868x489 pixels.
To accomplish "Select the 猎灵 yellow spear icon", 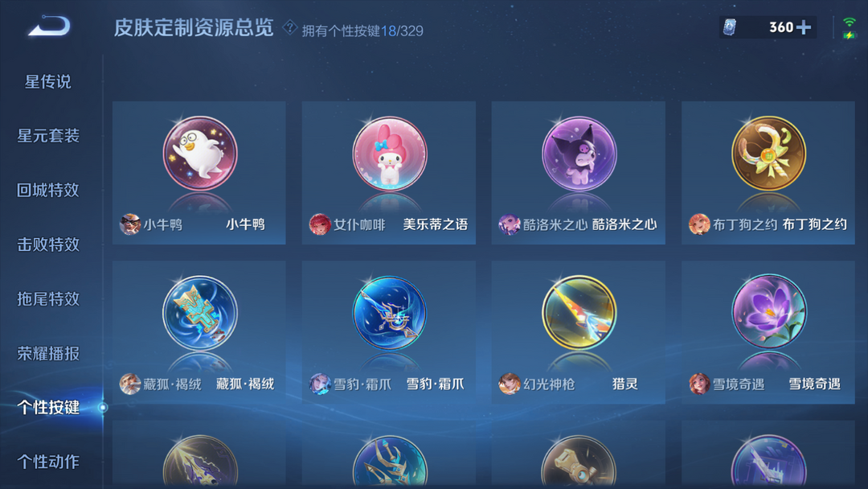I will pyautogui.click(x=579, y=312).
